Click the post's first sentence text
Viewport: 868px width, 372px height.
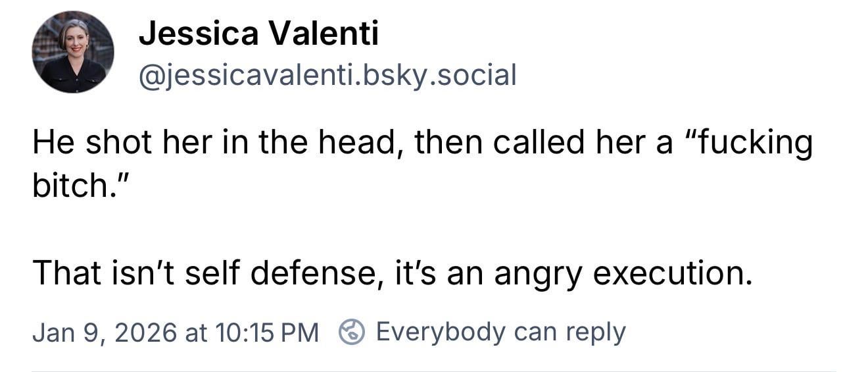[x=421, y=144]
